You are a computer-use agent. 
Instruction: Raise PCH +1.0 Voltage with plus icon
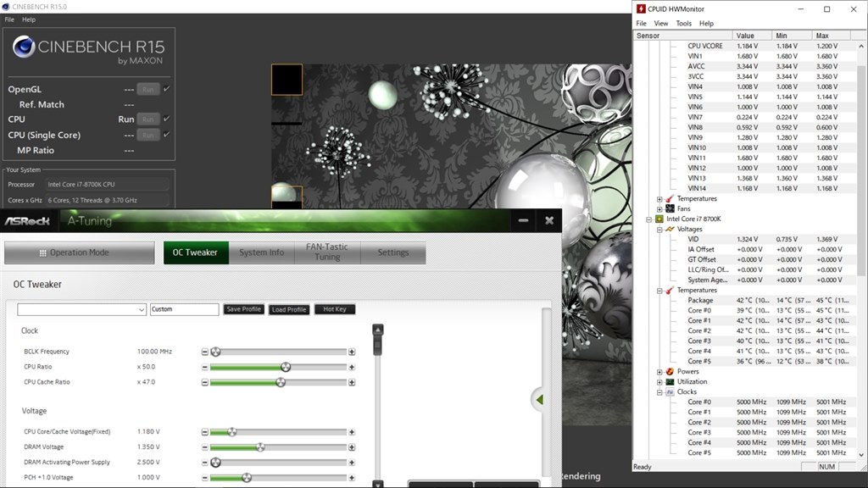(x=352, y=478)
